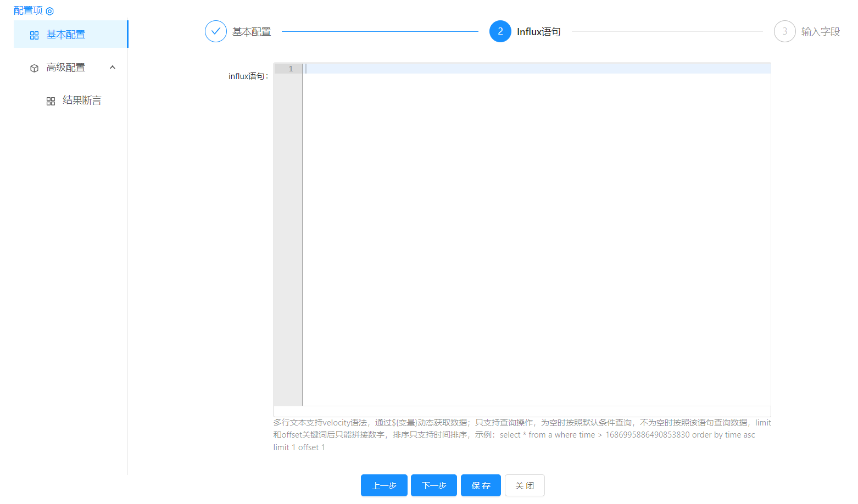Select the Influx语句 step label

pyautogui.click(x=538, y=32)
